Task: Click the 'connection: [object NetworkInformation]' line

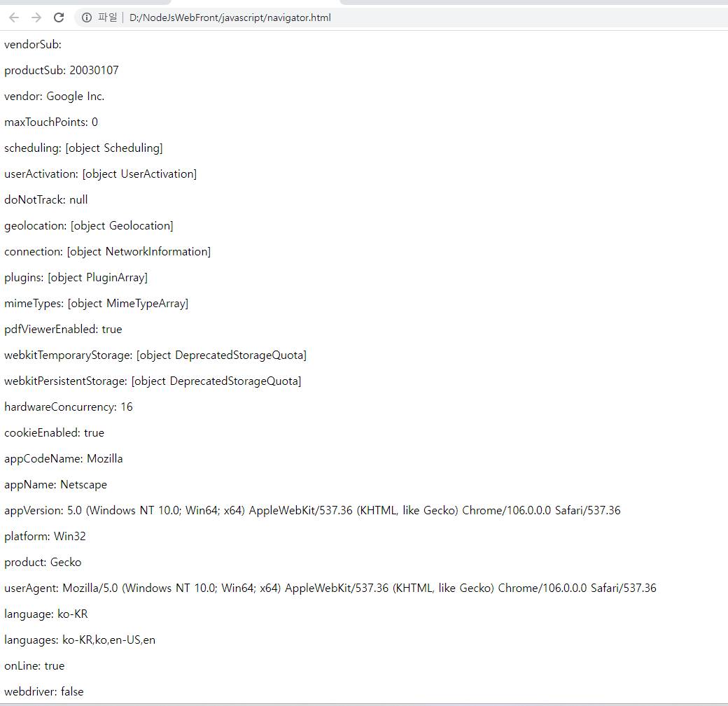Action: click(107, 252)
